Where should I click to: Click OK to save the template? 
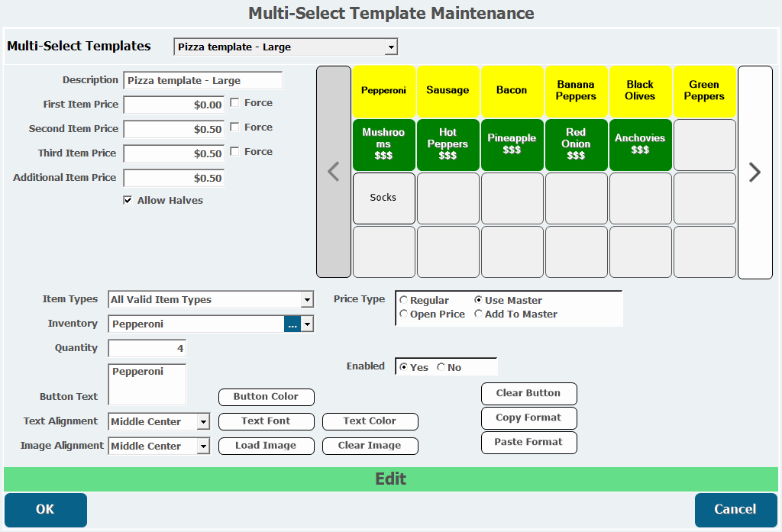pos(45,510)
